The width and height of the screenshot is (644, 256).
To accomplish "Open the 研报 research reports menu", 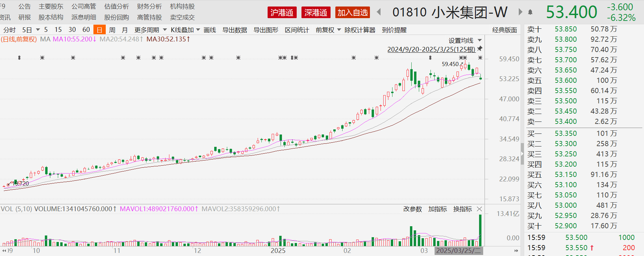I will pos(25,17).
